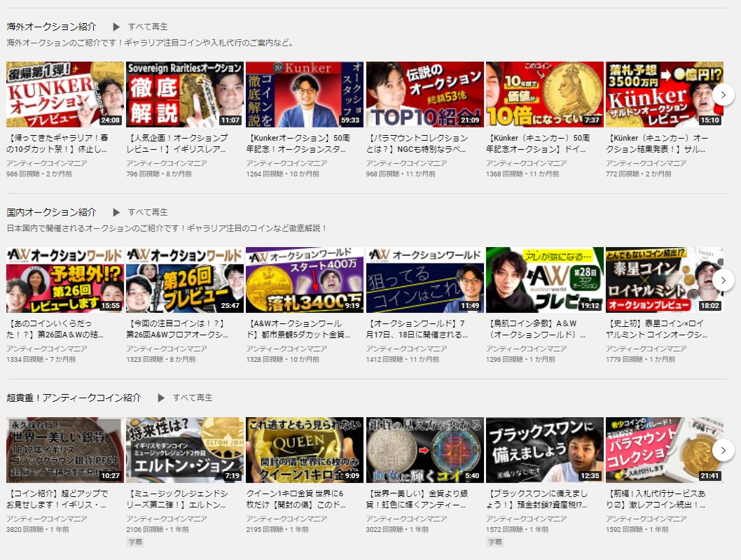This screenshot has height=560, width=741.
Task: Open title 【前編 | 入札代行サービスあり☑】
Action: 656,499
